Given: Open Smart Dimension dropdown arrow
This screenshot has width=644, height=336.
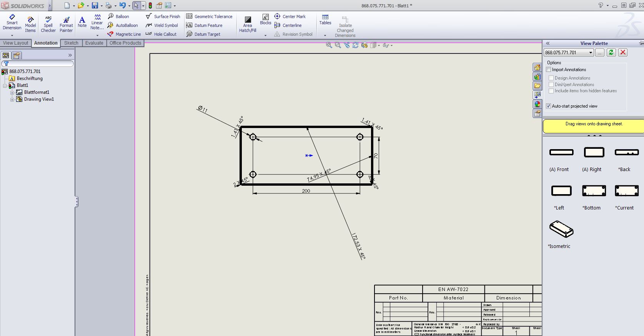Looking at the screenshot, I should click(x=12, y=35).
